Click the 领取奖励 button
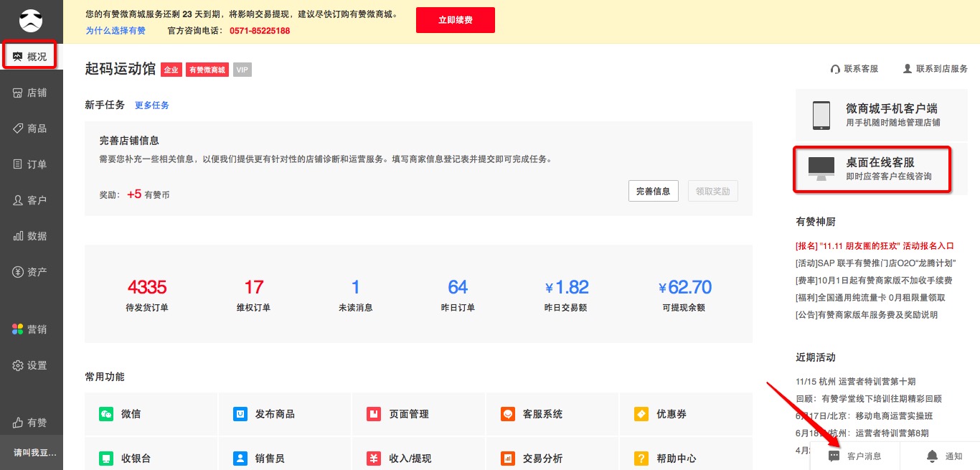Viewport: 980px width, 470px height. point(712,191)
